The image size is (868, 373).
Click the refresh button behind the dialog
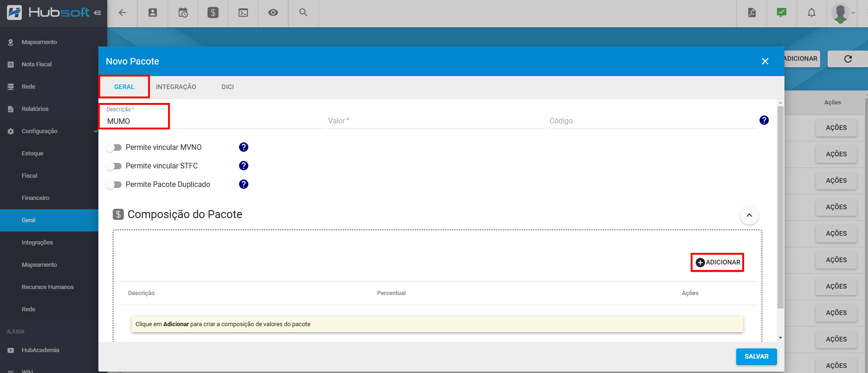[848, 59]
